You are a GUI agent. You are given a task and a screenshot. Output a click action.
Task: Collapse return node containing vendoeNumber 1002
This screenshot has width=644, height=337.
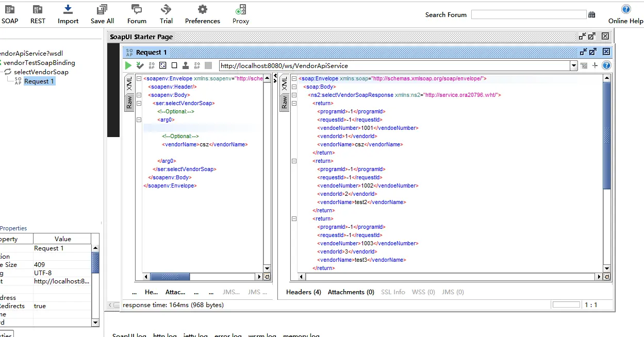[294, 161]
